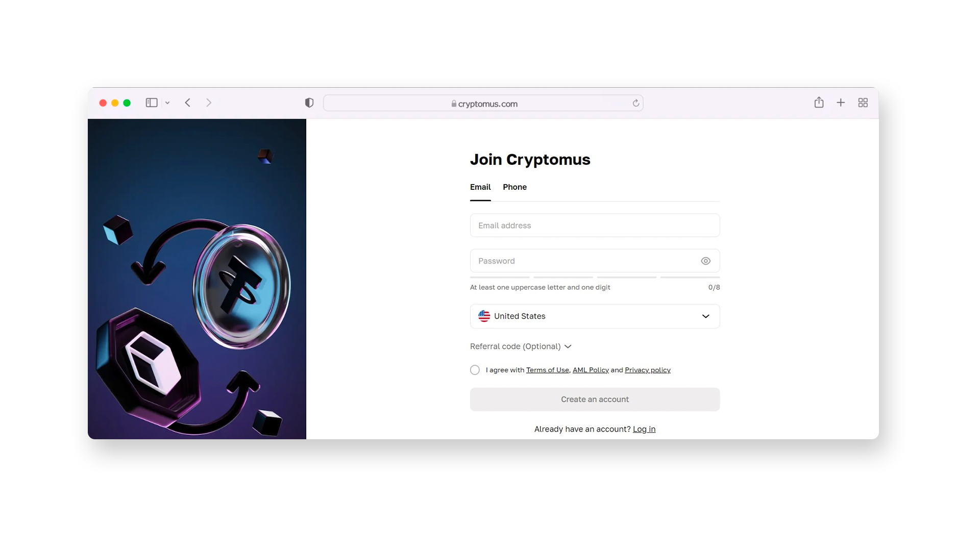Focus the Email address field
Image resolution: width=980 pixels, height=551 pixels.
coord(595,226)
